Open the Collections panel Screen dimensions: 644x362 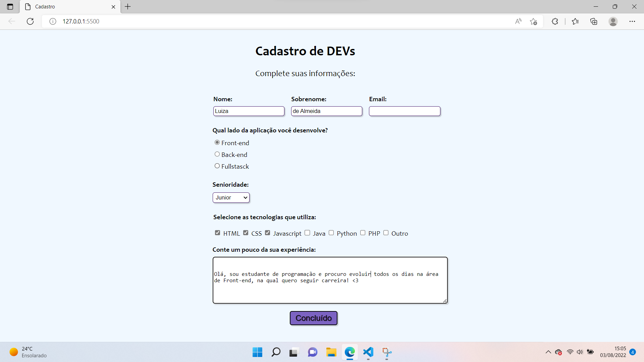pos(594,21)
